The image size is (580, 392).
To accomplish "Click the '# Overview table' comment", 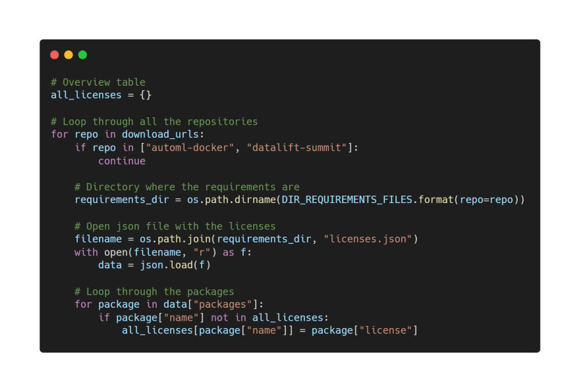I will 98,82.
